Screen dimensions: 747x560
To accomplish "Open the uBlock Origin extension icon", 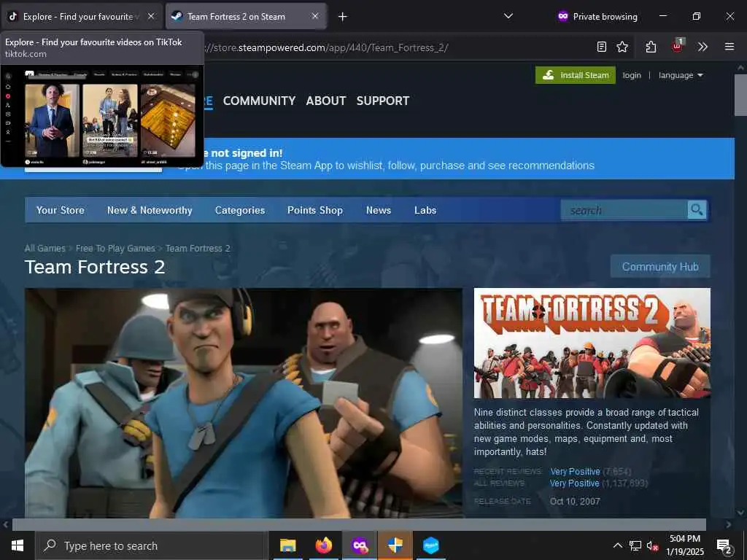I will click(678, 46).
